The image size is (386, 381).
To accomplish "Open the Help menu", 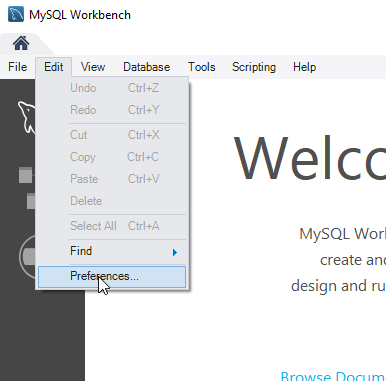I will tap(305, 67).
